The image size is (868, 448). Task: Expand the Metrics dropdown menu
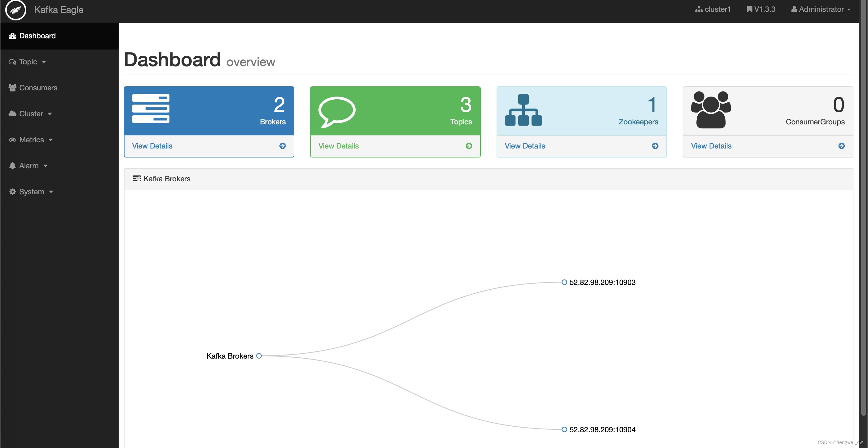pyautogui.click(x=32, y=140)
